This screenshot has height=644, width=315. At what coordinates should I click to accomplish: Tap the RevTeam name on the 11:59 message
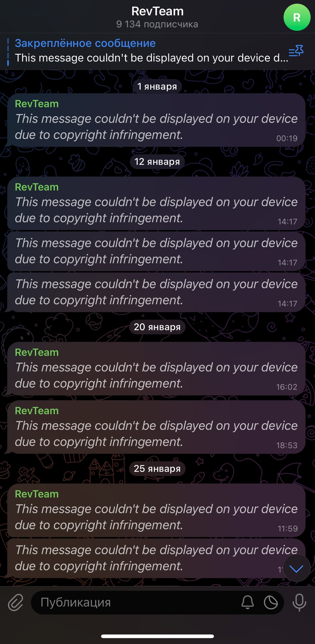[37, 494]
